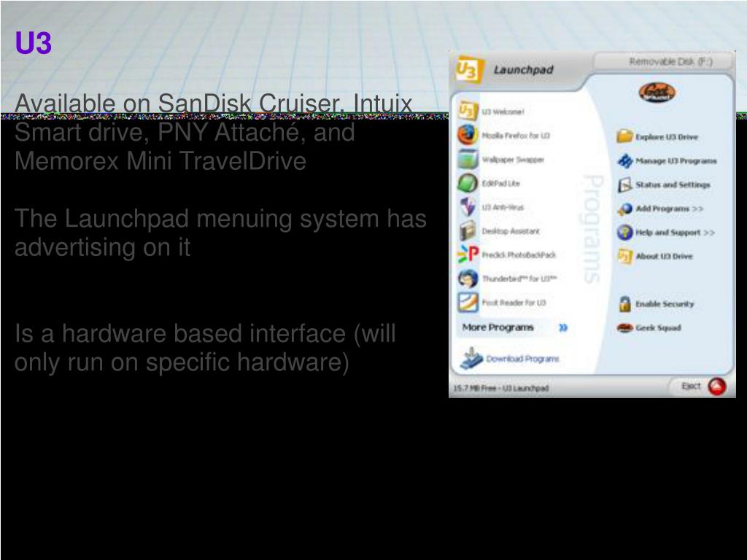This screenshot has height=560, width=747.
Task: Click the Enable Security padlock icon
Action: (x=624, y=303)
